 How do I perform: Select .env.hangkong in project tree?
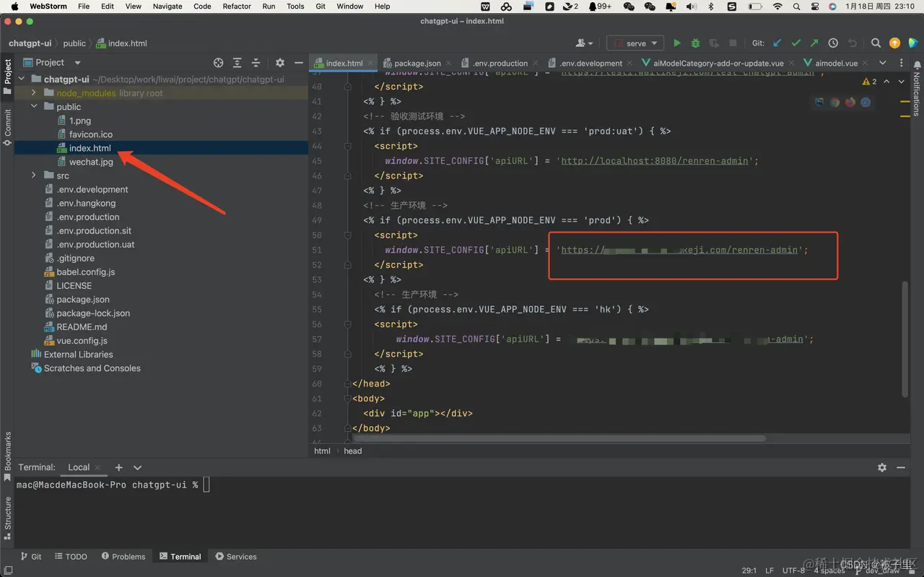click(86, 204)
